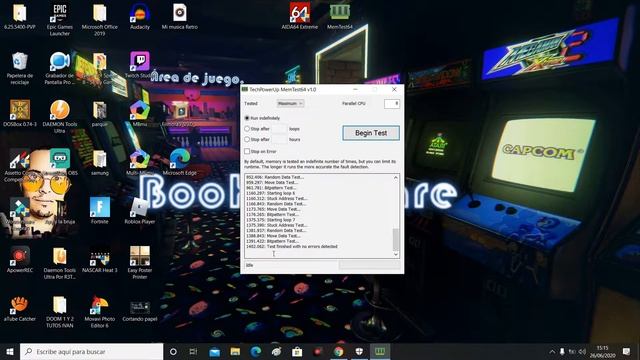The width and height of the screenshot is (640, 360).
Task: Open the Daemon Tools Ultra Por R3T folder
Action: click(x=60, y=262)
